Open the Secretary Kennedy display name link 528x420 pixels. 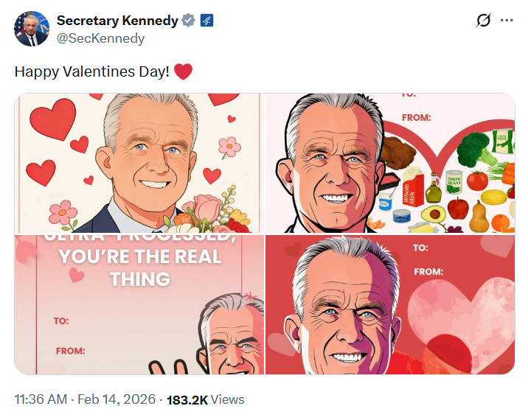[117, 21]
